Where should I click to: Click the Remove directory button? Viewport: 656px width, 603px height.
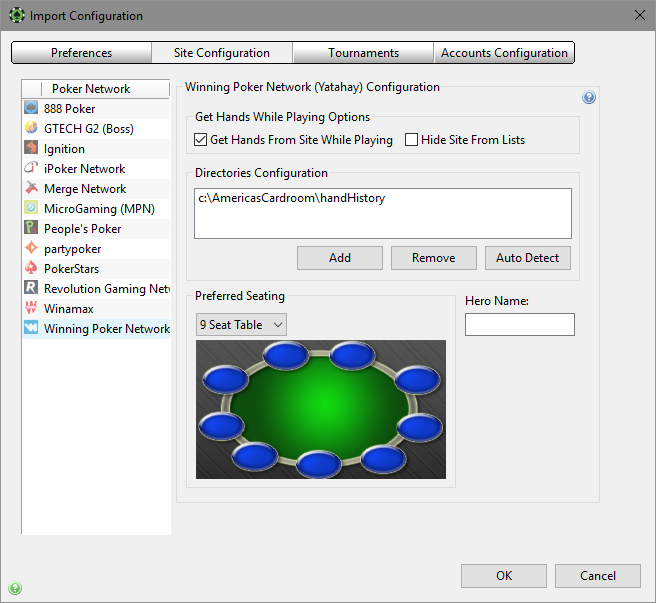point(433,258)
